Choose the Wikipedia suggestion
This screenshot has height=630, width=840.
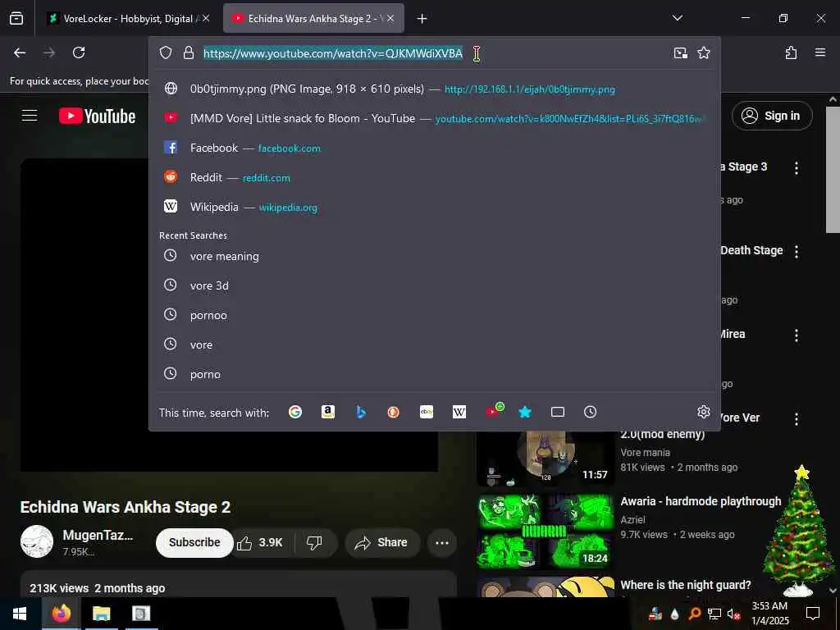click(435, 207)
